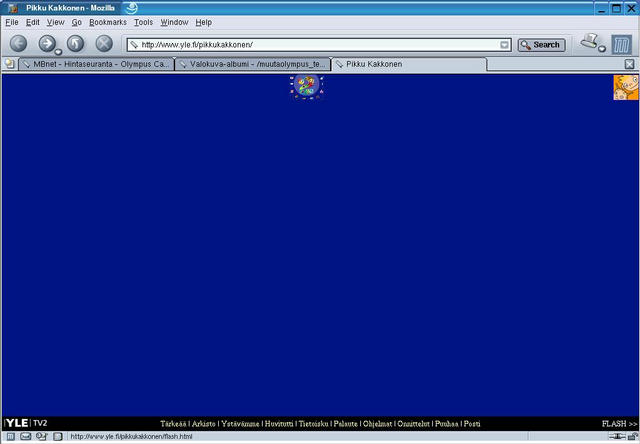Open the address bar history dropdown

(x=504, y=44)
